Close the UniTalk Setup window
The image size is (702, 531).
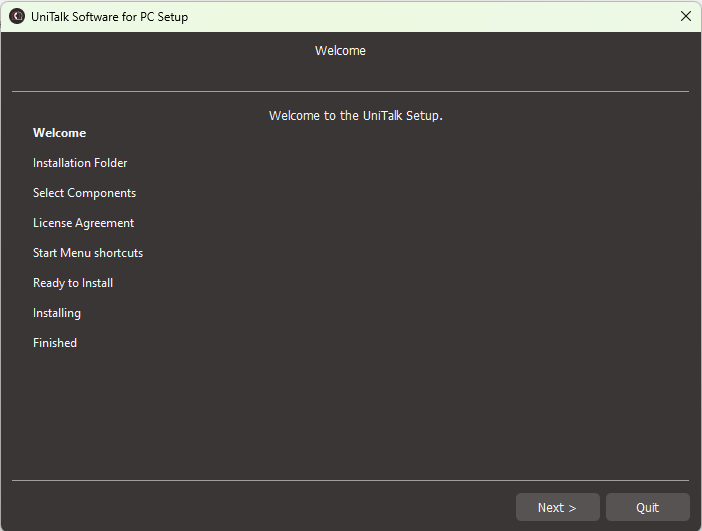(685, 16)
